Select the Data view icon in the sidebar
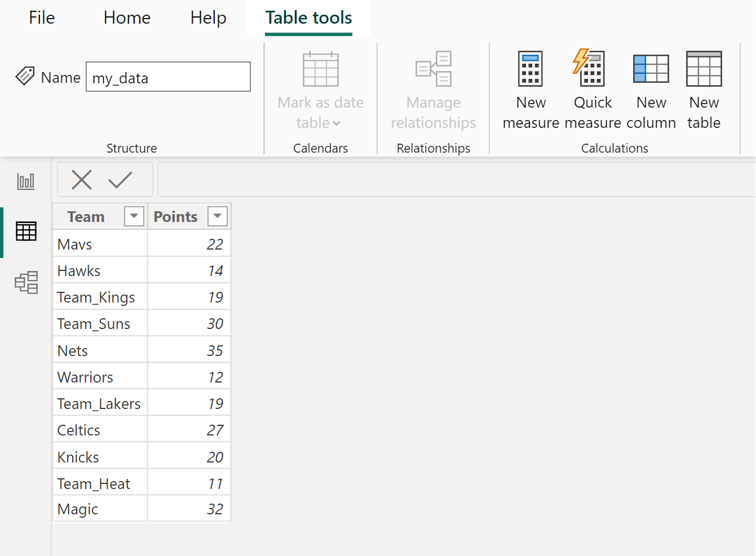Image resolution: width=756 pixels, height=556 pixels. click(x=26, y=231)
